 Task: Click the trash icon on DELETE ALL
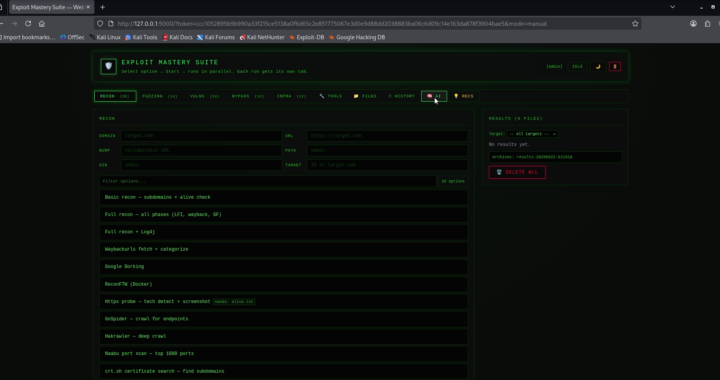tap(499, 173)
